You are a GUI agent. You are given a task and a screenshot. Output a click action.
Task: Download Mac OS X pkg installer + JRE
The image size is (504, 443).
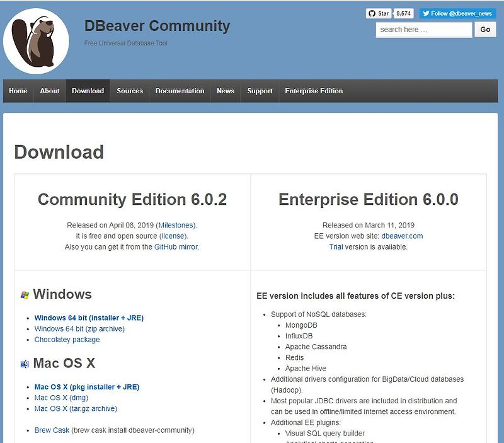coord(87,387)
